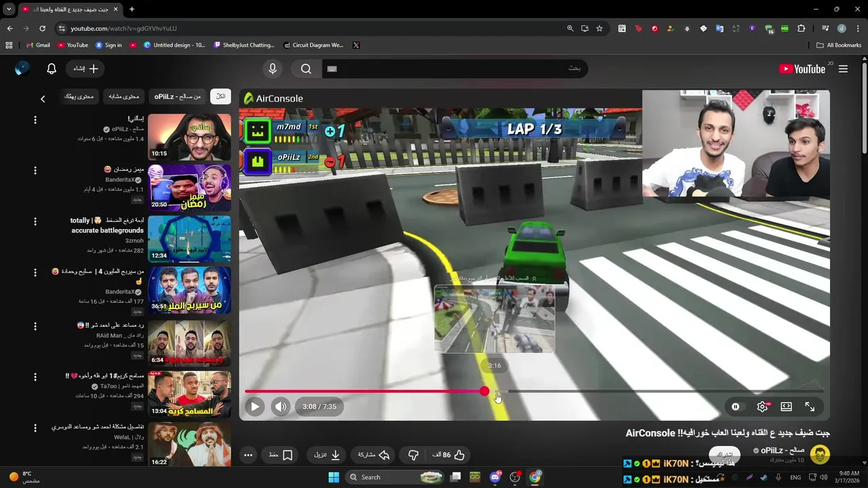Open Google Translate extension icon
The width and height of the screenshot is (868, 488).
719,28
